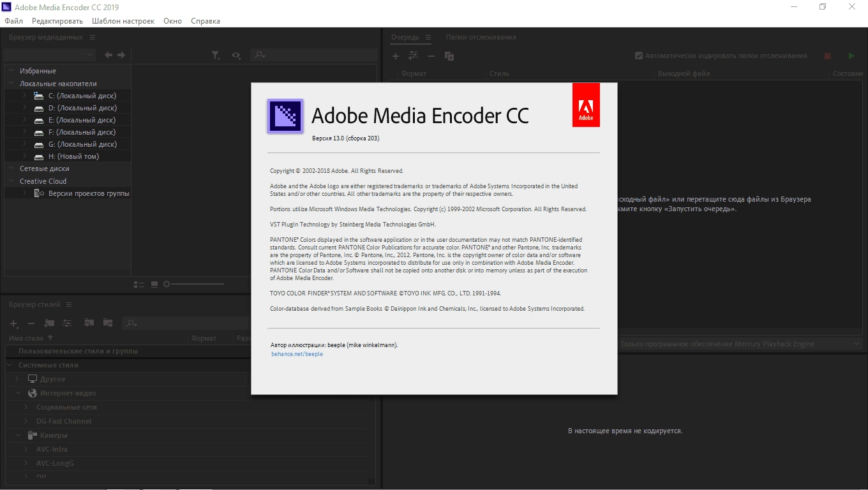Click the Стиль column header in Queue
The image size is (868, 490).
tap(499, 73)
